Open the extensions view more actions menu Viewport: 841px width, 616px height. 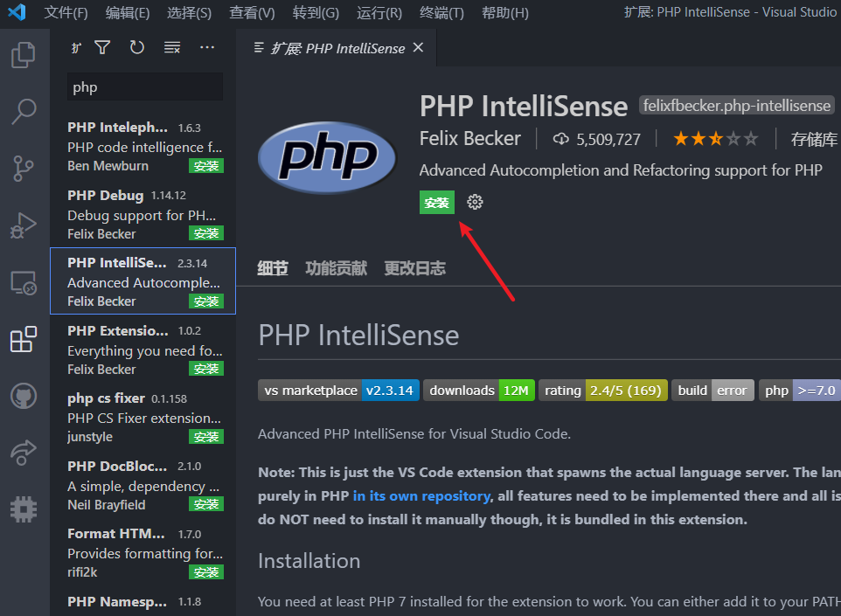coord(207,48)
